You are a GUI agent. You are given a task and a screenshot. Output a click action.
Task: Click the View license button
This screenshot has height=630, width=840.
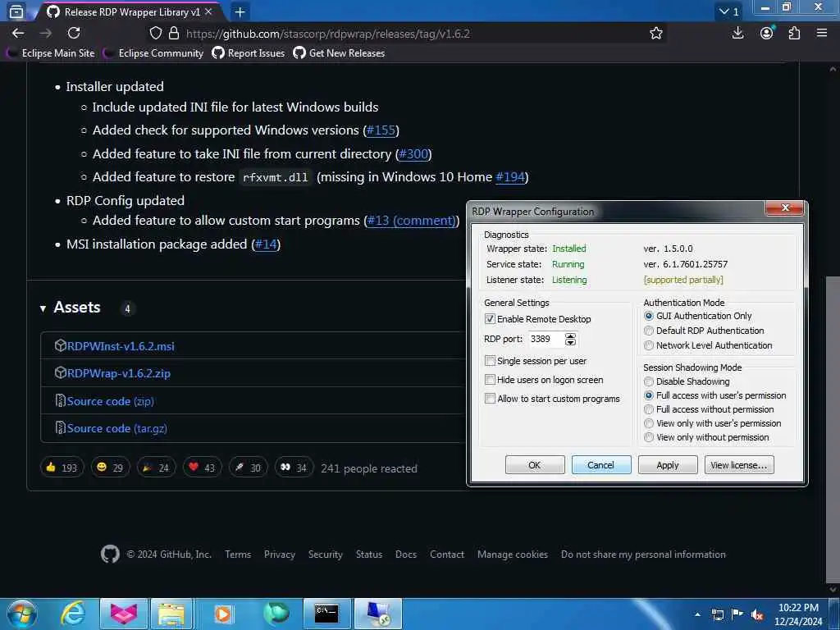pos(739,464)
